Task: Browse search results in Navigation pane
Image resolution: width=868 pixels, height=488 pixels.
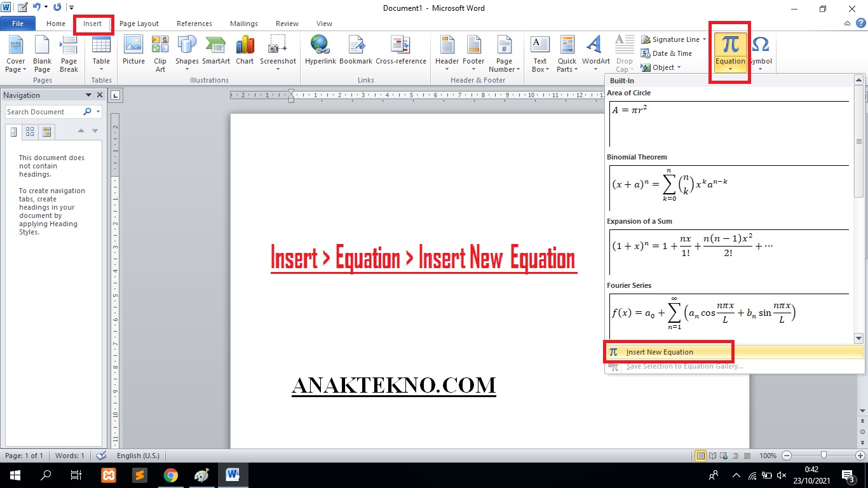Action: point(46,132)
